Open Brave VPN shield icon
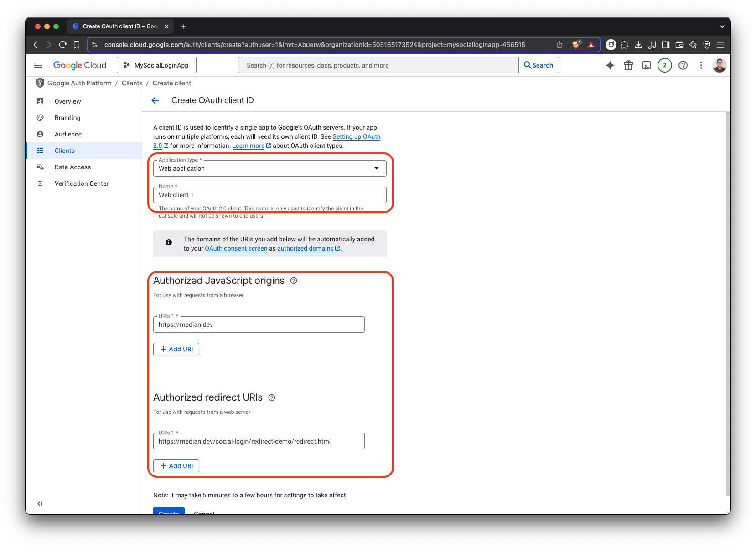 pyautogui.click(x=707, y=45)
